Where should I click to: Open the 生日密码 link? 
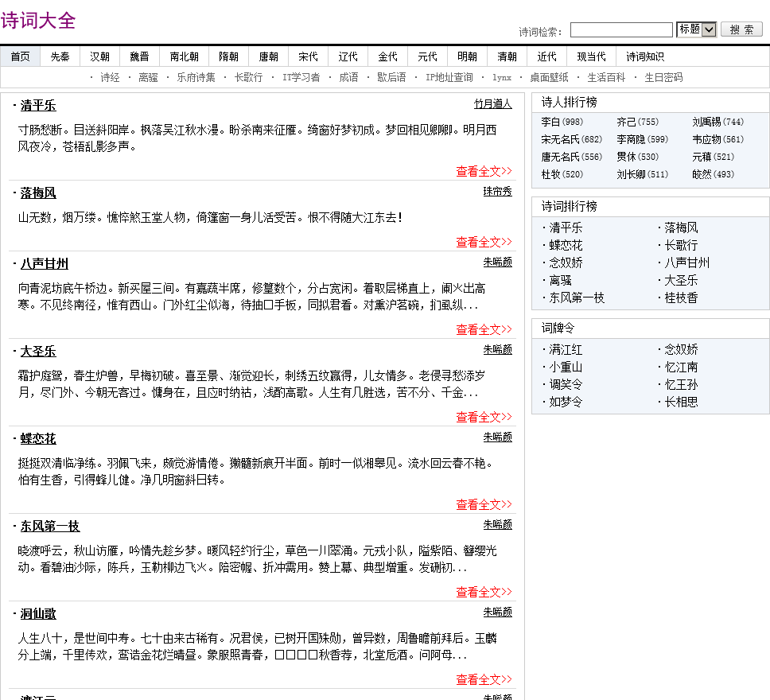pyautogui.click(x=663, y=78)
